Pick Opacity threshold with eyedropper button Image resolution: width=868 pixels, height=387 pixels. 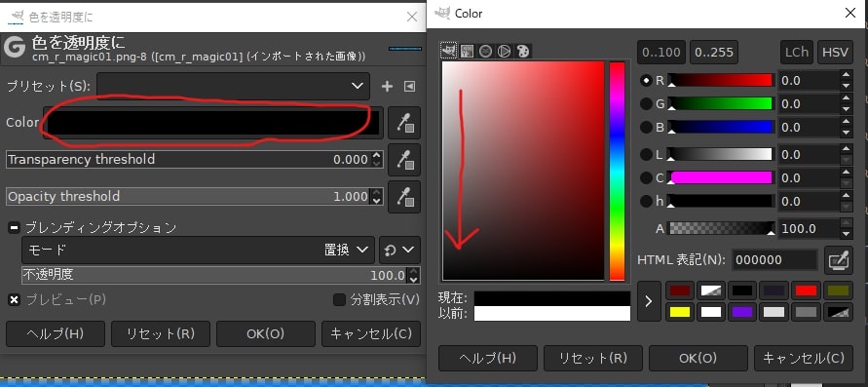point(404,197)
